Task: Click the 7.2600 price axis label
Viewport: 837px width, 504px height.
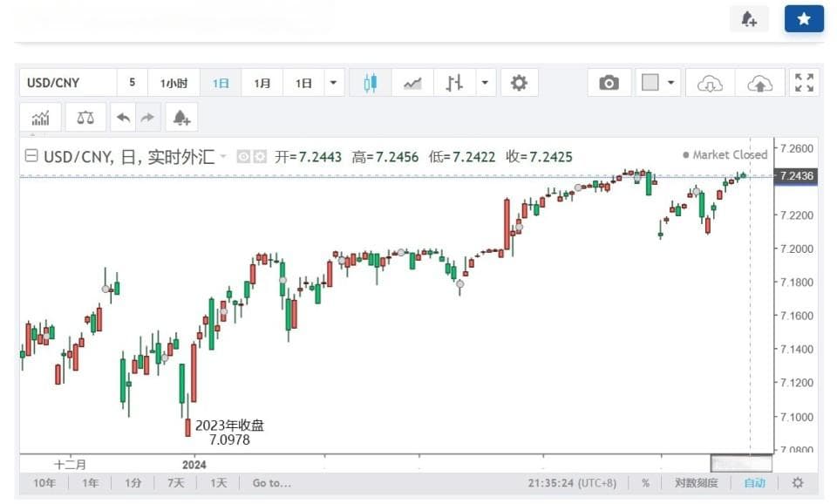Action: coord(797,148)
